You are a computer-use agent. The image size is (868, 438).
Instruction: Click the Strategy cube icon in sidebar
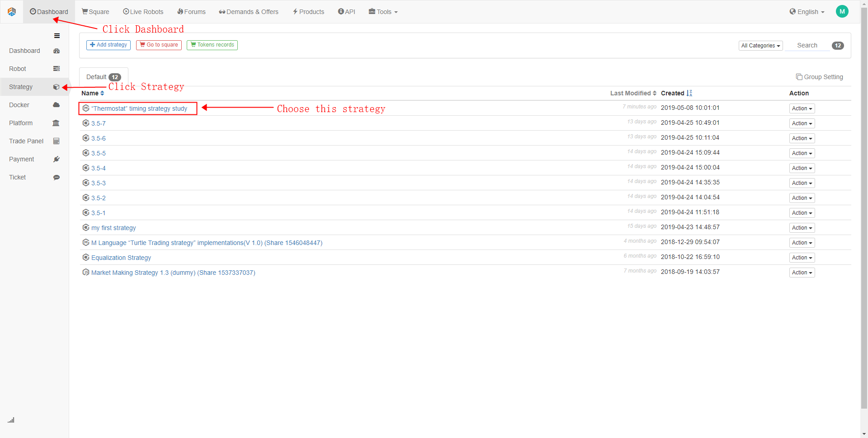click(x=57, y=87)
